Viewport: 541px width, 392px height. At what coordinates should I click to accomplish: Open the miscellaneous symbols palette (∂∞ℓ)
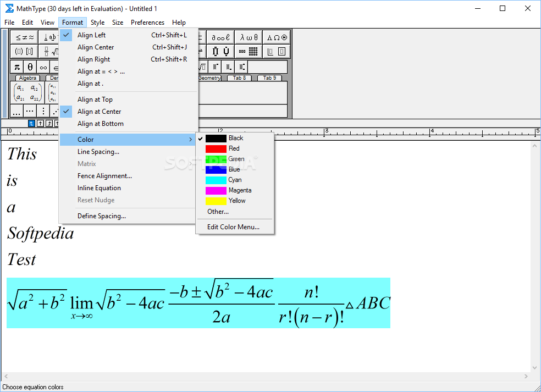coord(220,37)
